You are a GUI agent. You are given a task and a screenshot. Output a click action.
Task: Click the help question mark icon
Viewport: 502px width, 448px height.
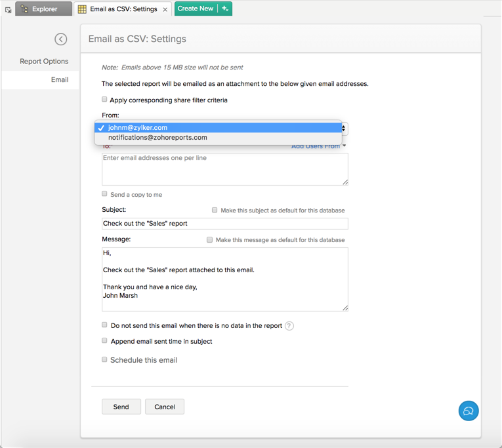point(289,326)
